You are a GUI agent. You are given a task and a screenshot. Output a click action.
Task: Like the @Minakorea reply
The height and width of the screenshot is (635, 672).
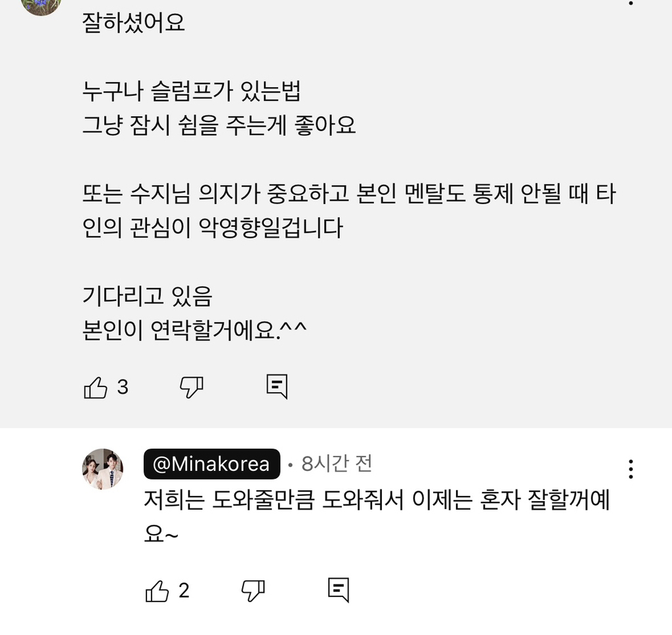click(x=157, y=590)
